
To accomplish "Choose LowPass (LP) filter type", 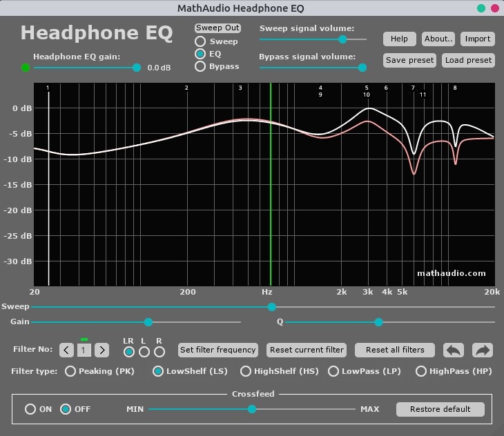I will pyautogui.click(x=334, y=371).
